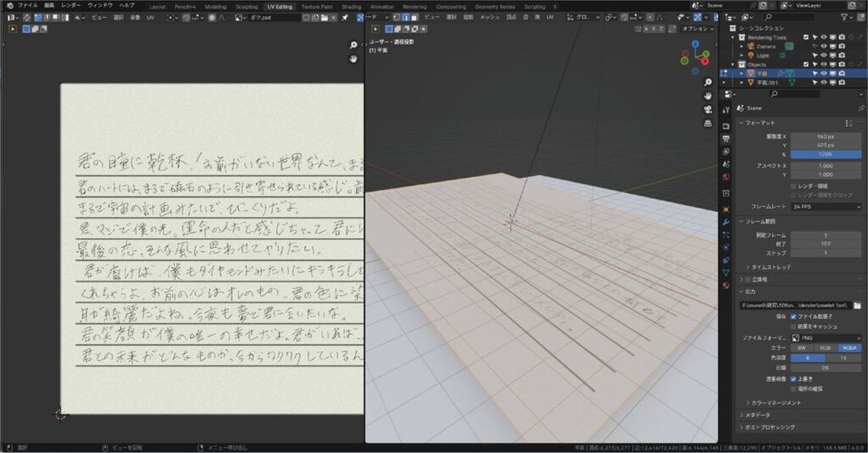Switch to the Geometry Nodes workspace tab
The width and height of the screenshot is (868, 453).
(495, 7)
